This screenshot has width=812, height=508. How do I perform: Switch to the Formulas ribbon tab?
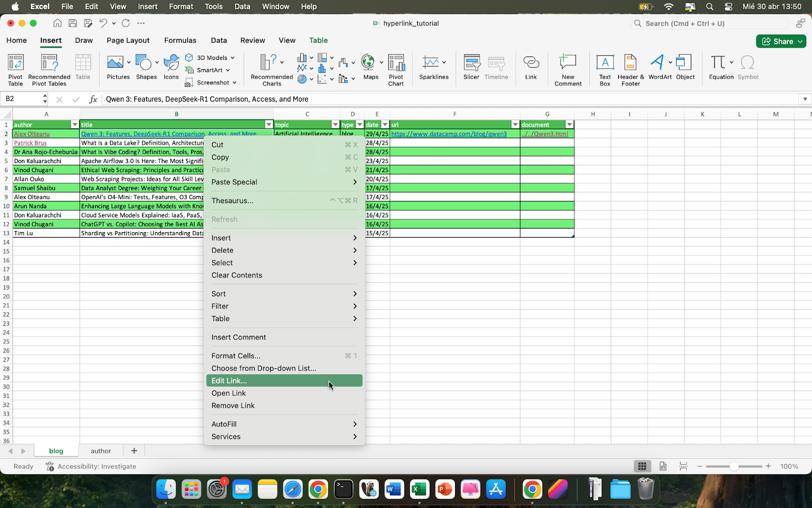180,40
